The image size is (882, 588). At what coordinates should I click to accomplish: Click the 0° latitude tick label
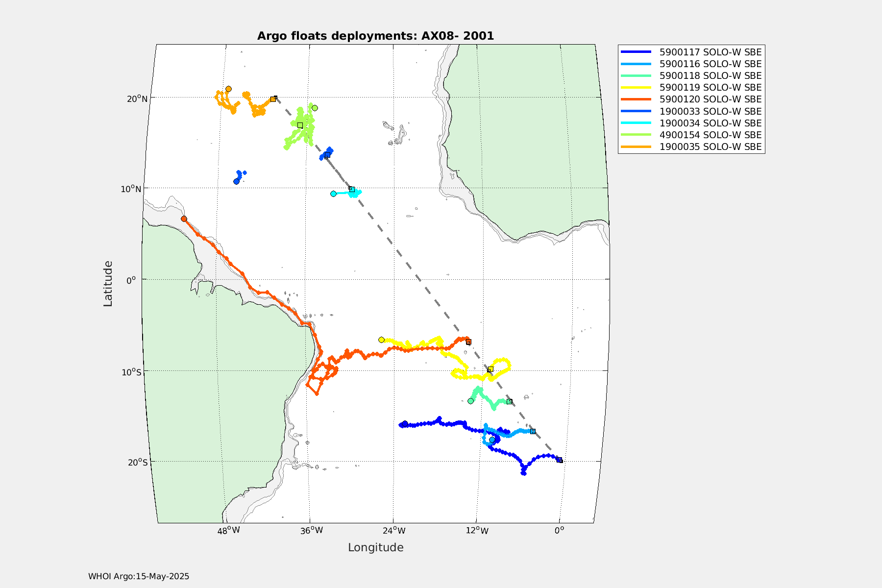pyautogui.click(x=131, y=280)
